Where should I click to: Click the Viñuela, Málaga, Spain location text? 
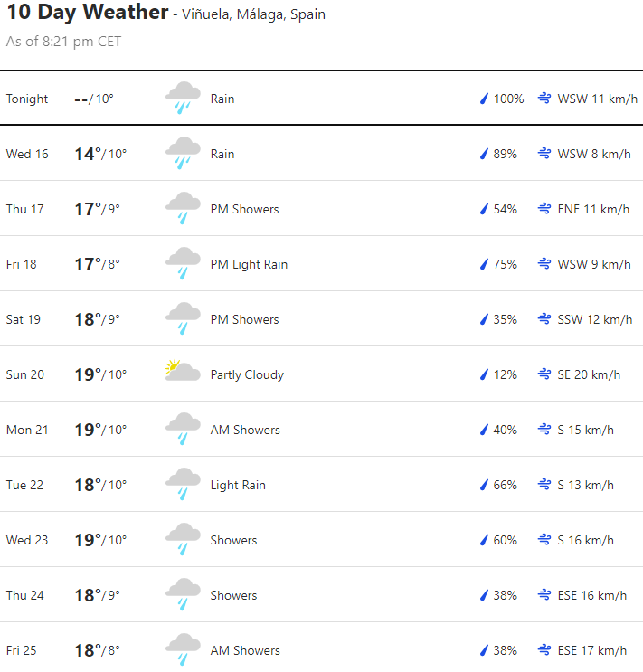pos(254,14)
